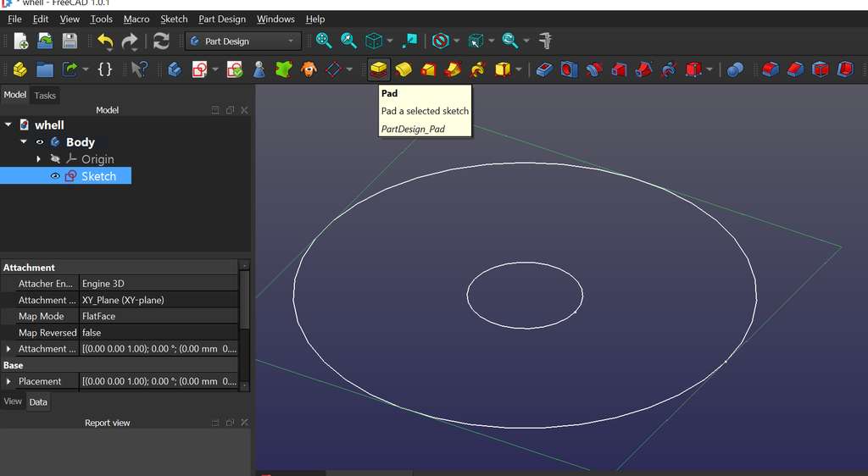Click the Boolean operation spheres icon
868x476 pixels.
pos(735,69)
